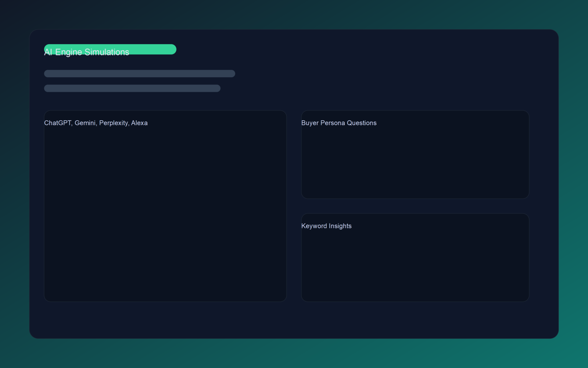Click the word Alexa in the panel label

[x=139, y=123]
